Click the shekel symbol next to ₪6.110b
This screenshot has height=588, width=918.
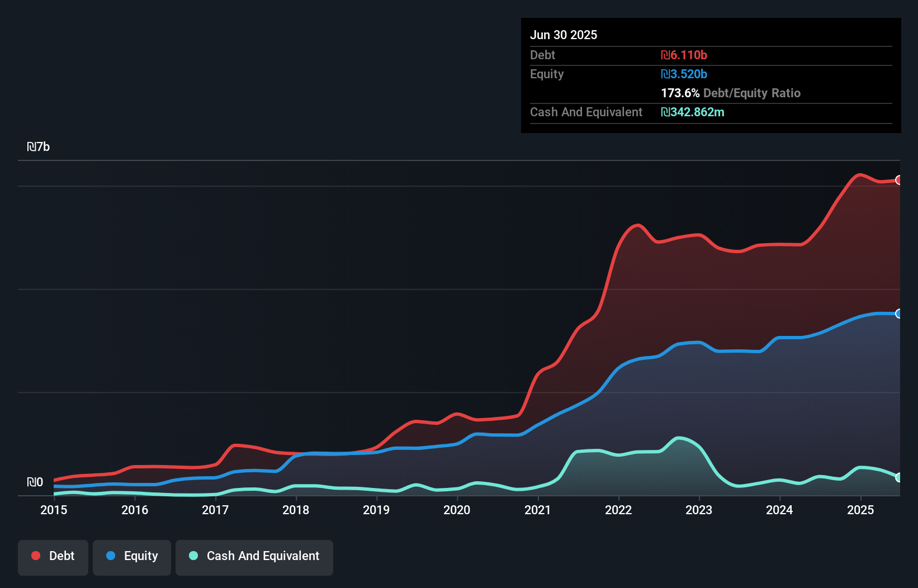tap(665, 55)
